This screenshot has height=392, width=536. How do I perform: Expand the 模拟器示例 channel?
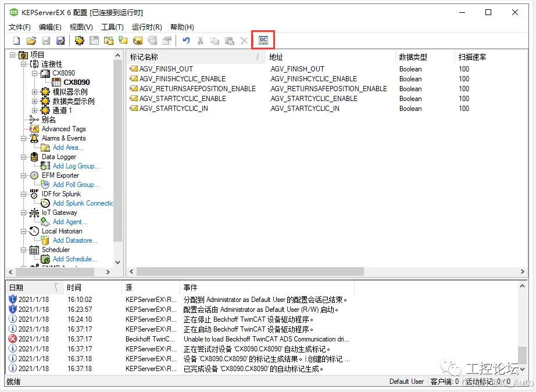click(x=34, y=92)
